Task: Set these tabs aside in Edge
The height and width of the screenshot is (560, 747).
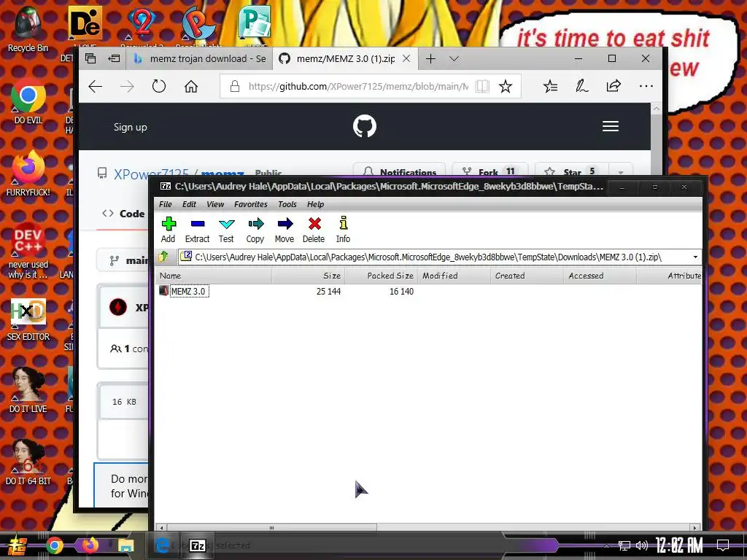Action: (x=114, y=58)
